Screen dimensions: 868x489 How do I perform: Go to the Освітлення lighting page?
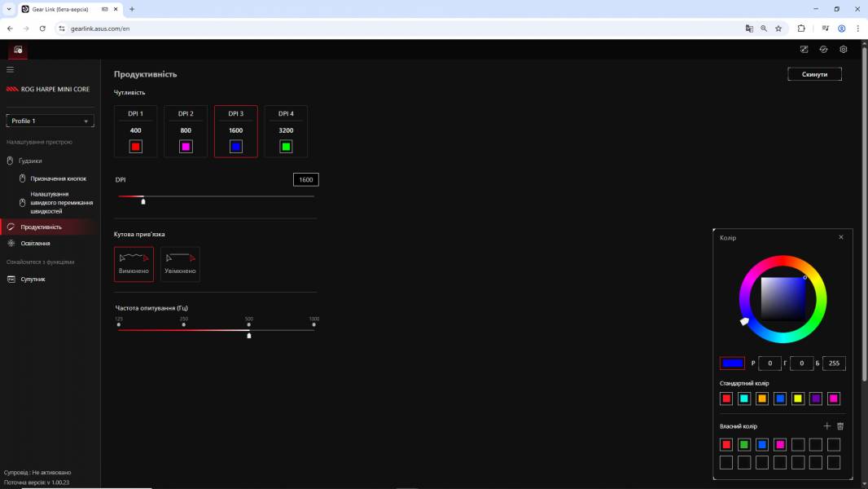pyautogui.click(x=35, y=243)
